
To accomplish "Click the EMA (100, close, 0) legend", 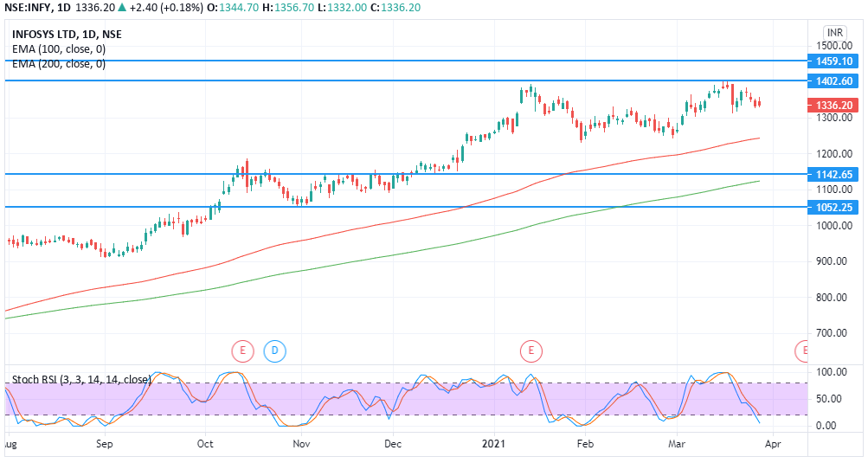I will pos(59,49).
